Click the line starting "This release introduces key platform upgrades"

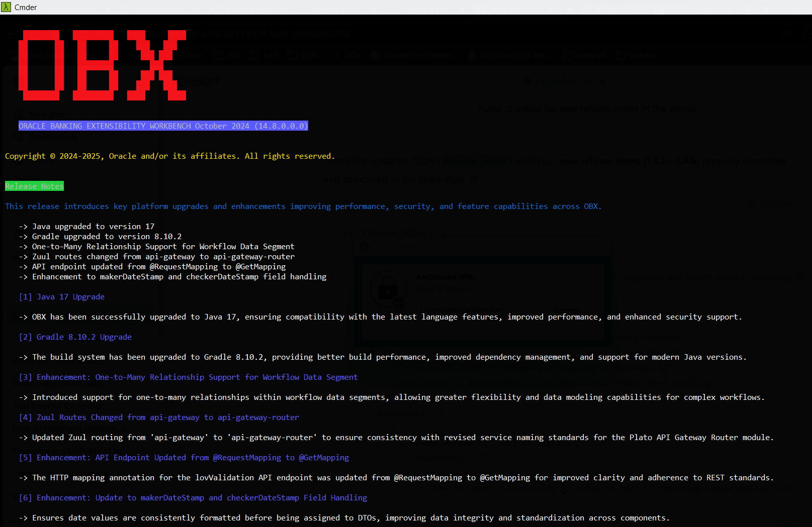coord(303,206)
